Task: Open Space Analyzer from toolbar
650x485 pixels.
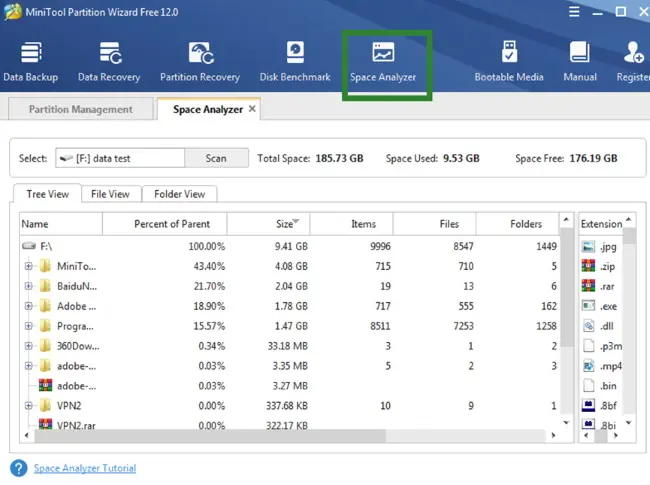Action: (383, 61)
